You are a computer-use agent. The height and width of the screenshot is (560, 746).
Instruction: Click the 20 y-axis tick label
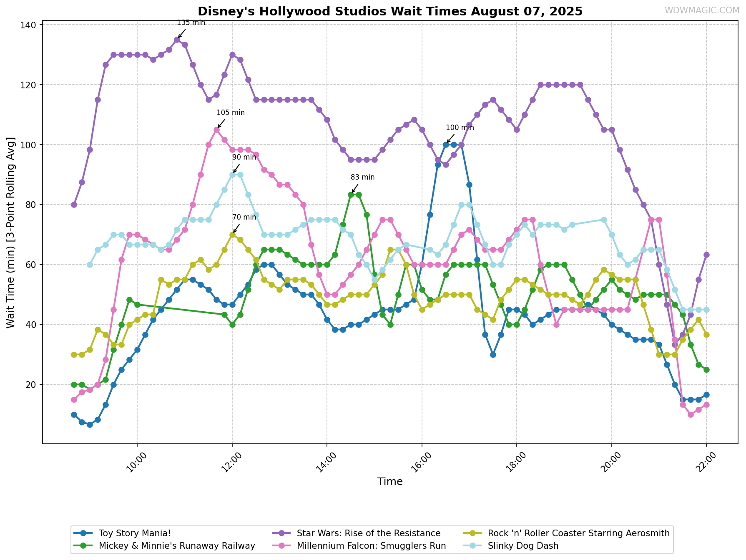pos(31,385)
